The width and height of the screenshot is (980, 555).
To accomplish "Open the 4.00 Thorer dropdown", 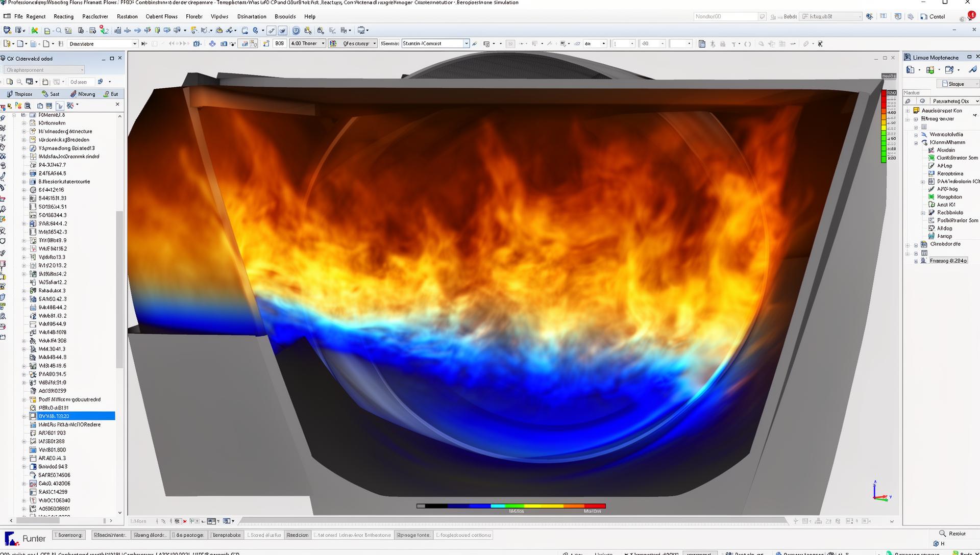I will click(308, 44).
